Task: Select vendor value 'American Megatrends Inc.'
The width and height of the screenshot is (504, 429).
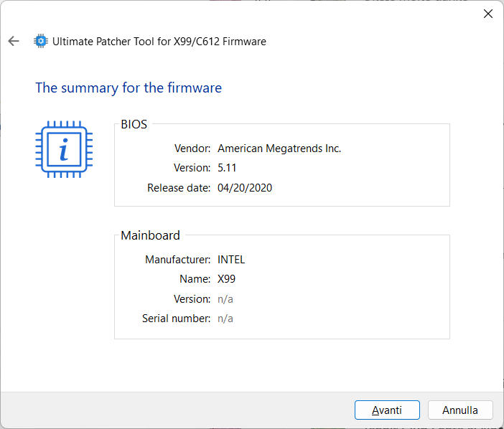Action: [x=279, y=148]
